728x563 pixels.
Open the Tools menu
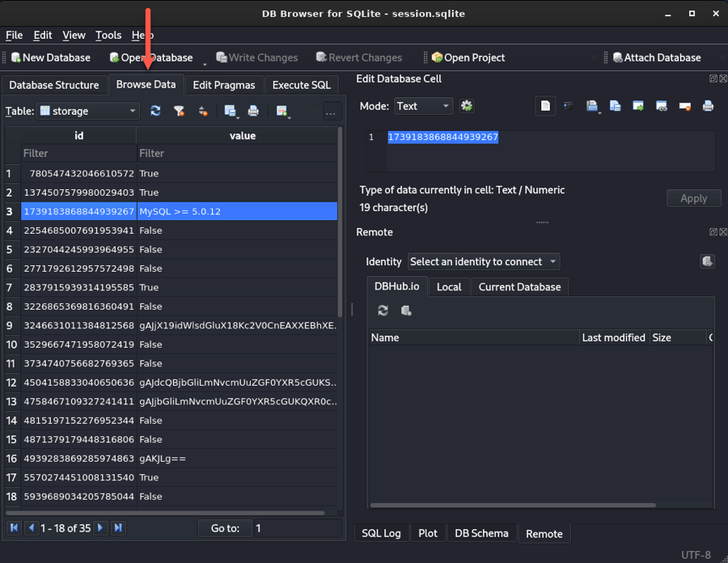[x=108, y=36]
